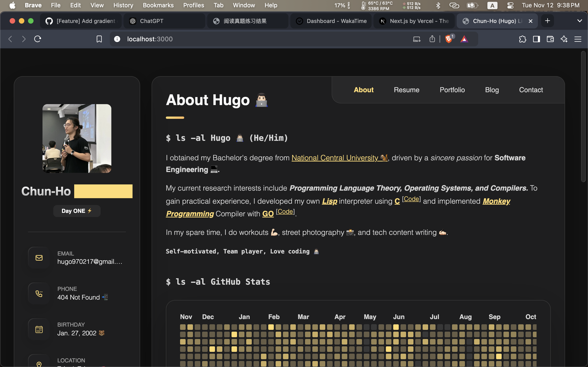Click the birthday calendar icon
This screenshot has width=588, height=367.
tap(39, 329)
